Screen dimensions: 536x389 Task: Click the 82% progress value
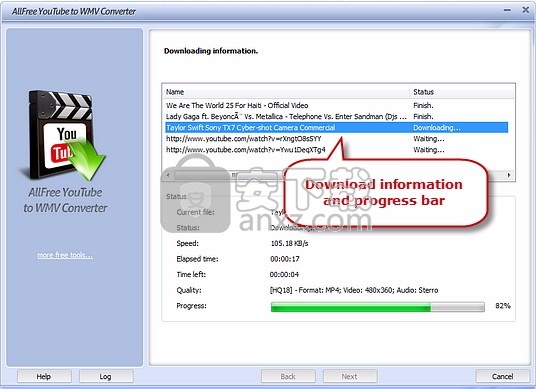coord(503,306)
